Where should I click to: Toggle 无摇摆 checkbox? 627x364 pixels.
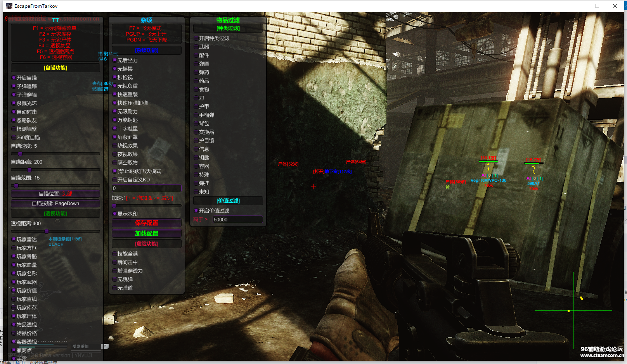(115, 69)
